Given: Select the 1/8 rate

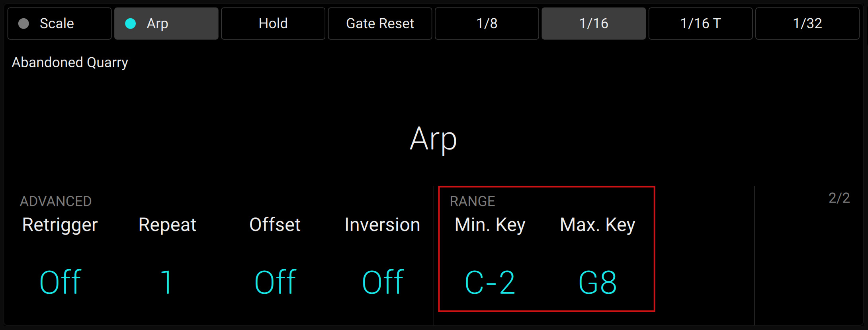Looking at the screenshot, I should [x=487, y=23].
